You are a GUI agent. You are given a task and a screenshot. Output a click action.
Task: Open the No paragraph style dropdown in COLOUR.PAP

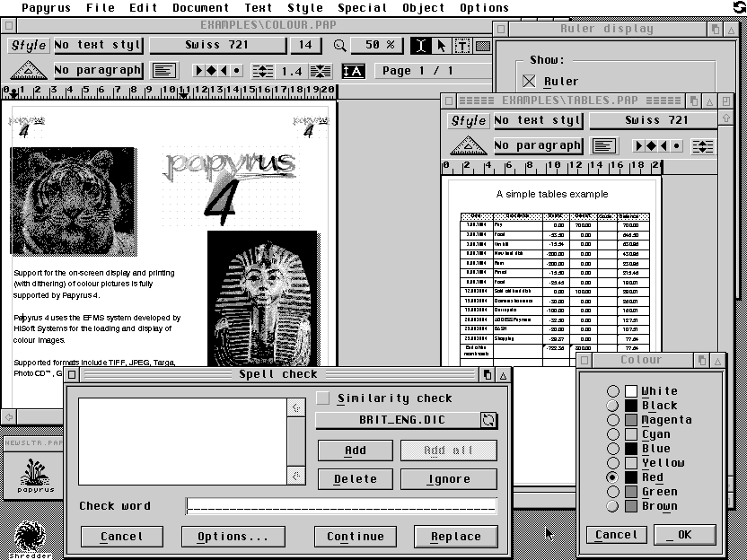click(98, 71)
